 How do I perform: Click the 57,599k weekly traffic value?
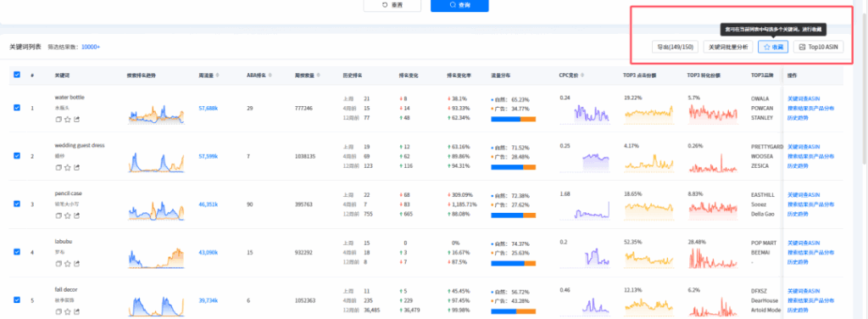pyautogui.click(x=209, y=156)
